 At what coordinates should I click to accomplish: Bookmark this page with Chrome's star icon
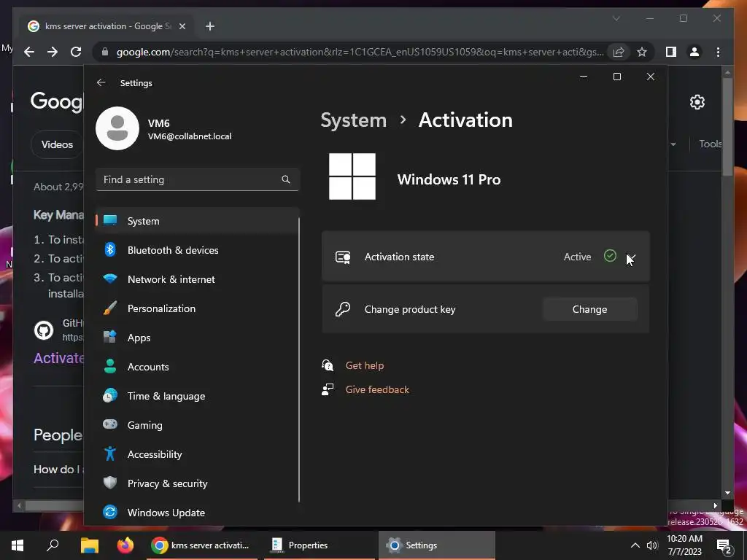click(x=642, y=52)
